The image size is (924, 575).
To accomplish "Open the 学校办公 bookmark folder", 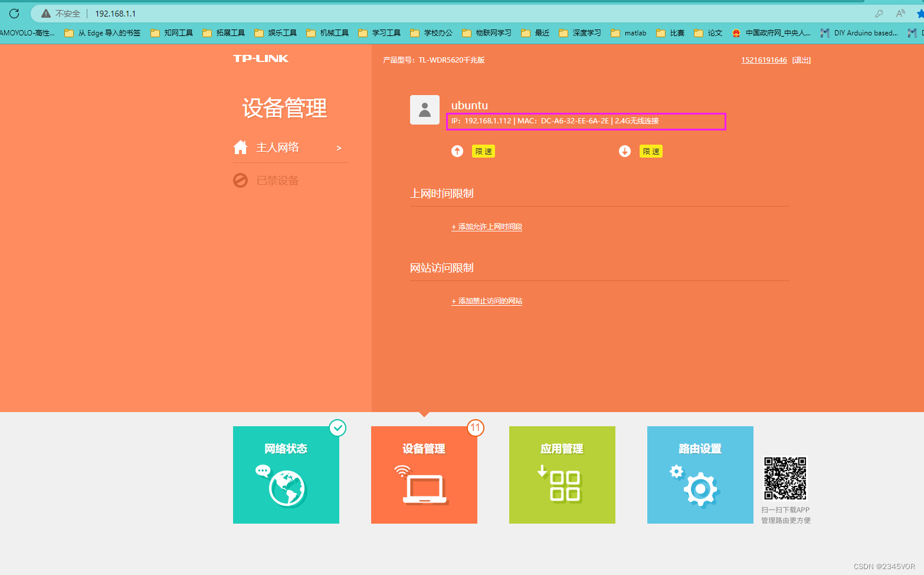I will tap(431, 33).
